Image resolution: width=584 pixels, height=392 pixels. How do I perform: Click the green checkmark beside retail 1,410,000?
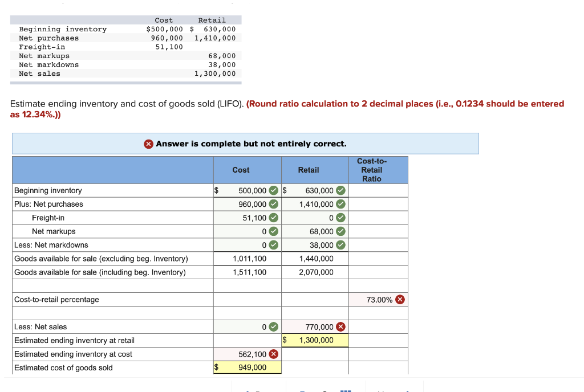click(x=339, y=204)
